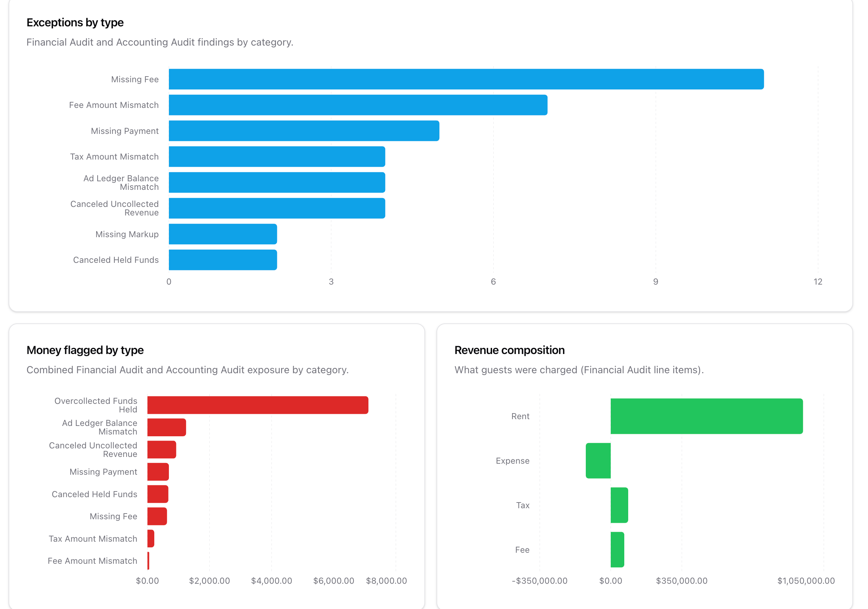This screenshot has width=868, height=609.
Task: Click 'Overcollected Funds Held' axis label
Action: tap(95, 405)
